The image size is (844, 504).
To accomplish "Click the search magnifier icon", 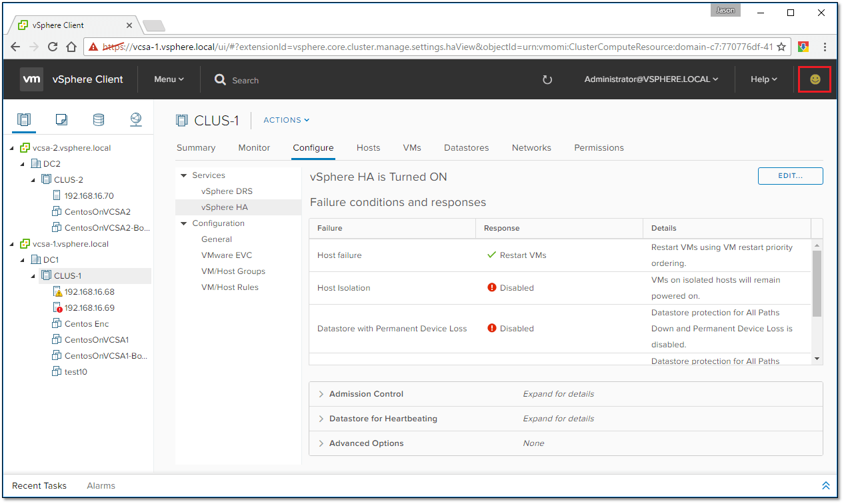I will point(220,79).
